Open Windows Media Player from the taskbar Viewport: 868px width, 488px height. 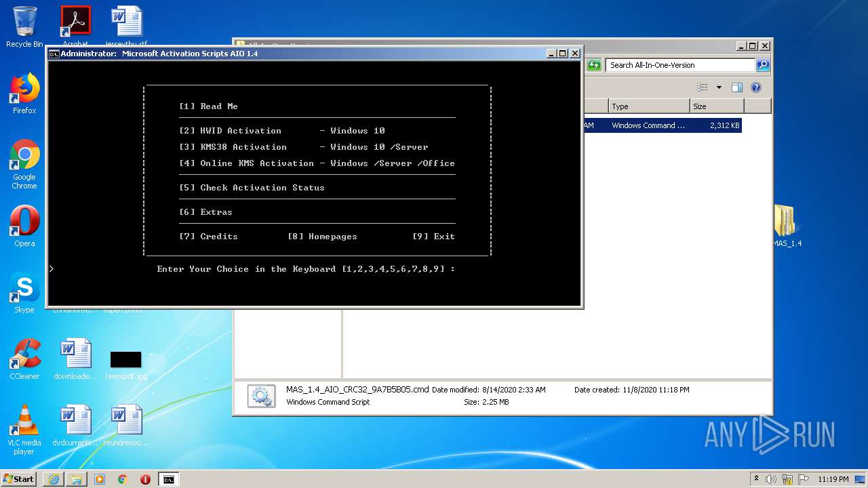[x=100, y=479]
